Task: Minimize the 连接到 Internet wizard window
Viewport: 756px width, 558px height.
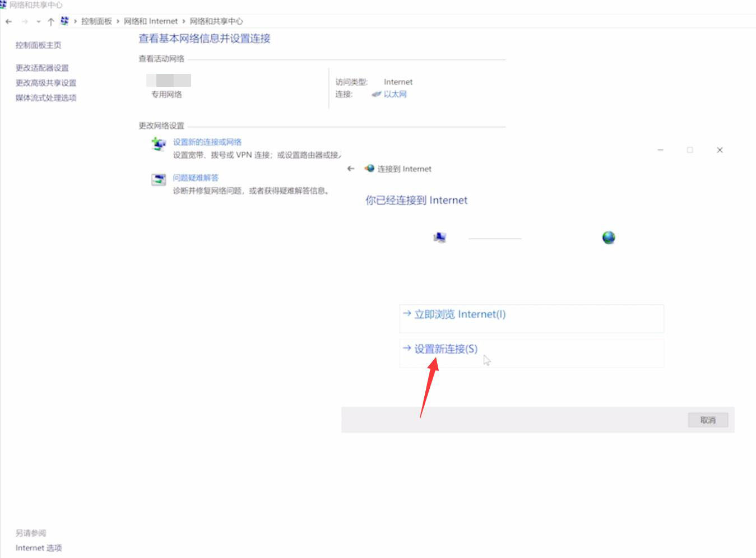Action: pyautogui.click(x=660, y=150)
